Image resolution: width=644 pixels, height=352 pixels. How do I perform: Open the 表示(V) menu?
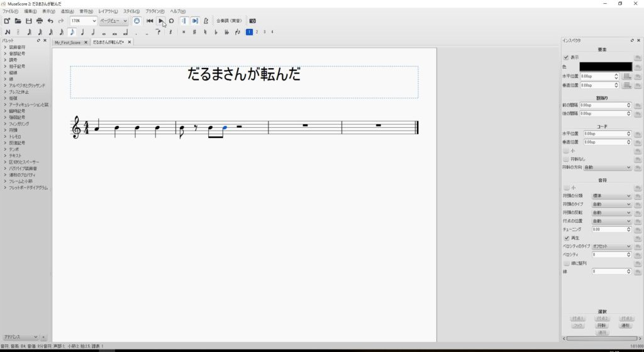[x=48, y=11]
